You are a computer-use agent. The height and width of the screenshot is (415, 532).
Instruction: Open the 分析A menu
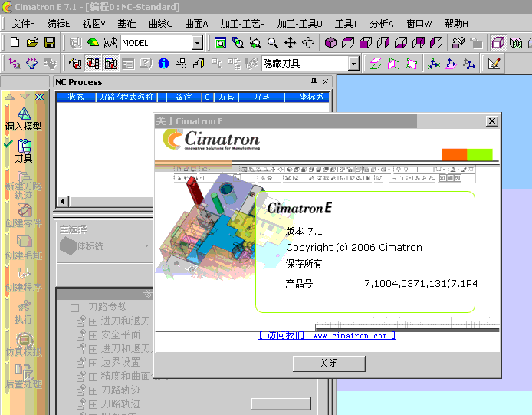[x=382, y=24]
